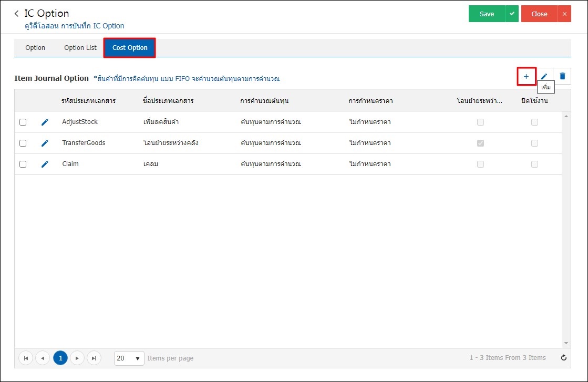This screenshot has width=588, height=382.
Task: Click the red Close button
Action: [539, 14]
